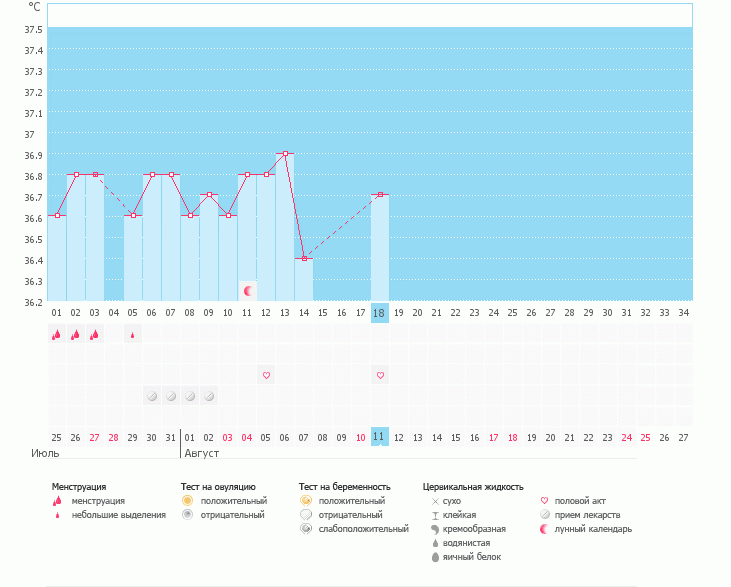Viewport: 731px width, 587px height.
Task: Click the small discharge icon under day 05
Action: click(x=132, y=335)
